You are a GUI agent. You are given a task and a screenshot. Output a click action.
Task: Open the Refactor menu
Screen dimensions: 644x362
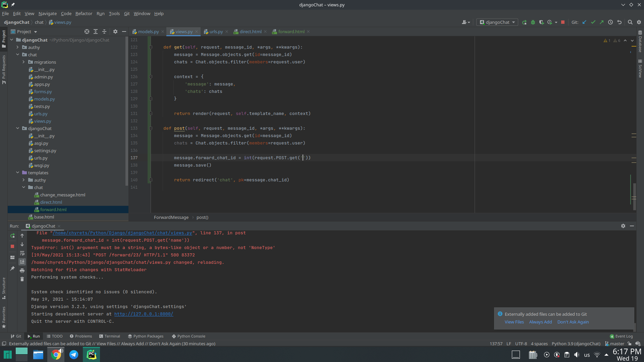84,13
